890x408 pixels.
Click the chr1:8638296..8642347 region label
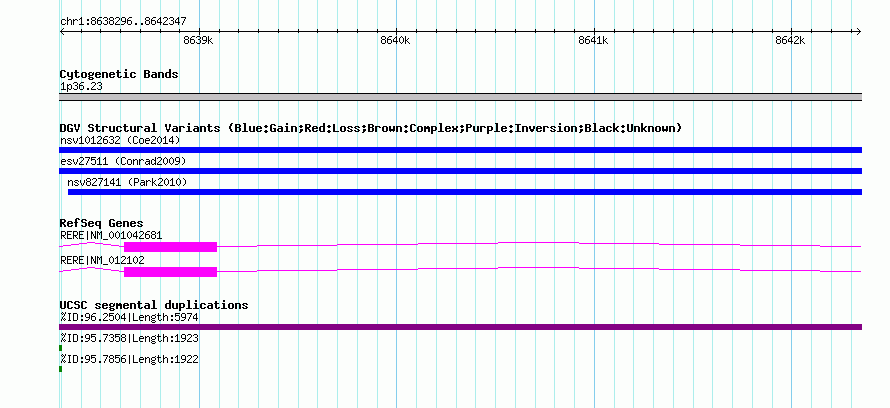point(123,22)
